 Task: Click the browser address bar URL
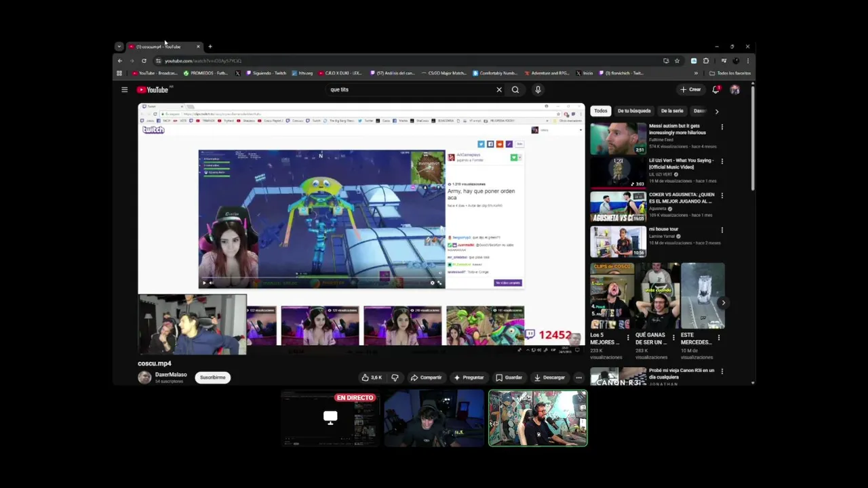203,61
